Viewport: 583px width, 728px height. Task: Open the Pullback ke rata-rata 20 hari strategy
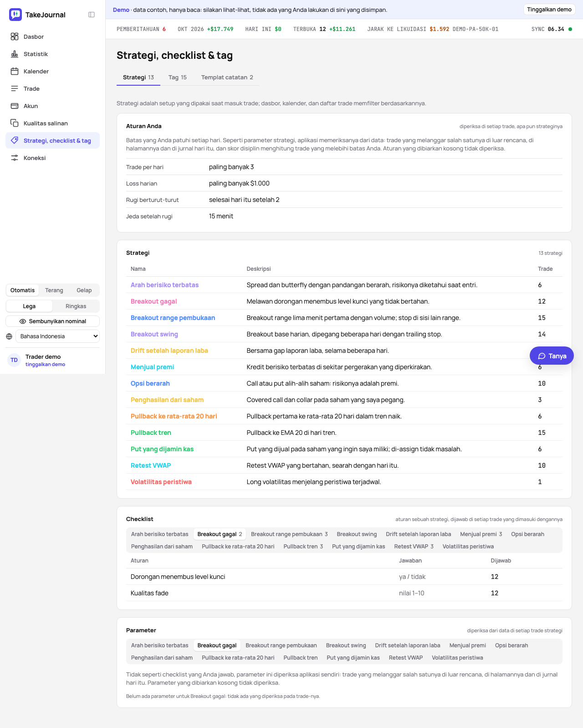pyautogui.click(x=174, y=416)
